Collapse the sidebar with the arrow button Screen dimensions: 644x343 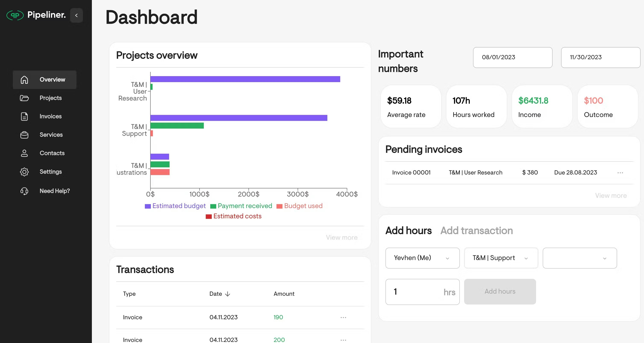tap(76, 15)
